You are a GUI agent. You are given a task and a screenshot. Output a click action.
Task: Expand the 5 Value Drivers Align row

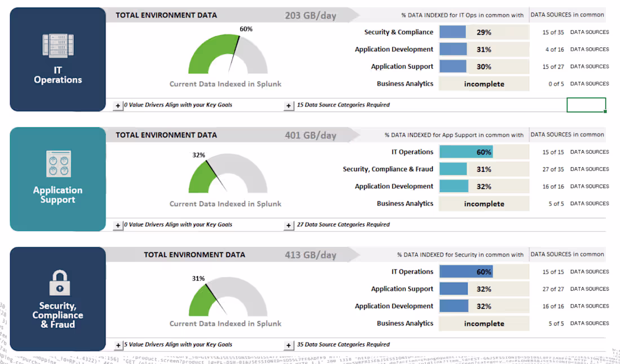pyautogui.click(x=119, y=344)
